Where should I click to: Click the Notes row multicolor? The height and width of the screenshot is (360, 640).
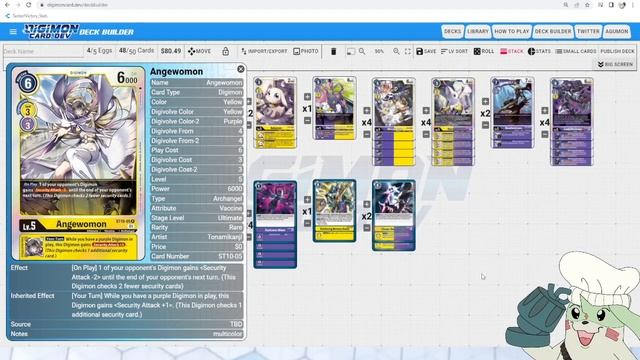126,334
